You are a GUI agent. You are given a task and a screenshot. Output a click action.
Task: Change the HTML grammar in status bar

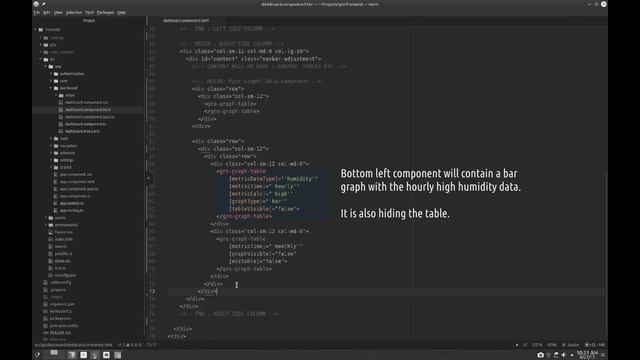coord(552,345)
